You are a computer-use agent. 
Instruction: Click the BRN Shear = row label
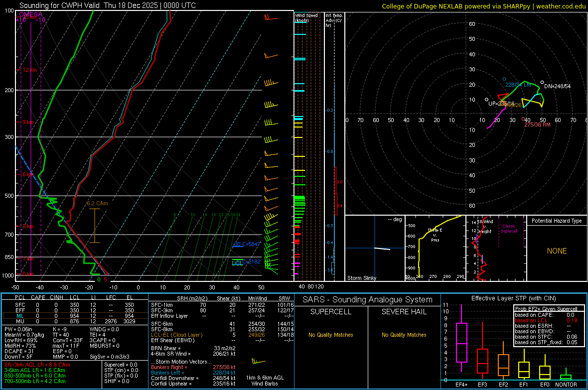click(166, 348)
